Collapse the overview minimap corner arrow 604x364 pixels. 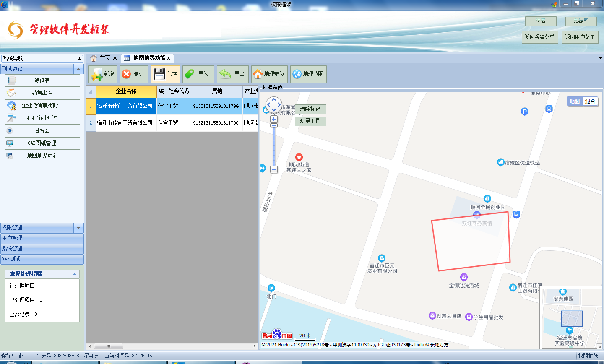pyautogui.click(x=599, y=346)
